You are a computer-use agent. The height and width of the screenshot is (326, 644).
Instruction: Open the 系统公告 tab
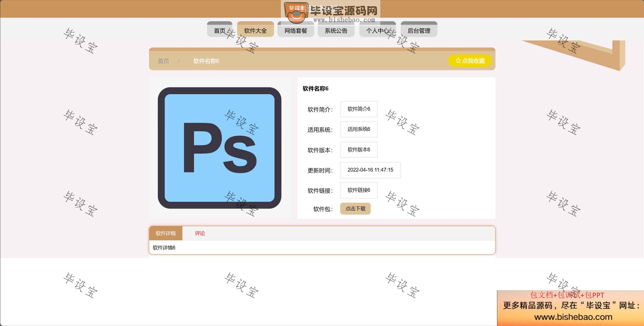pos(336,29)
